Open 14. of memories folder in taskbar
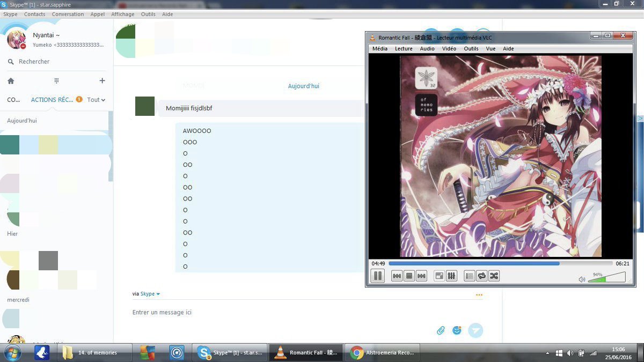The height and width of the screenshot is (362, 644). 93,352
